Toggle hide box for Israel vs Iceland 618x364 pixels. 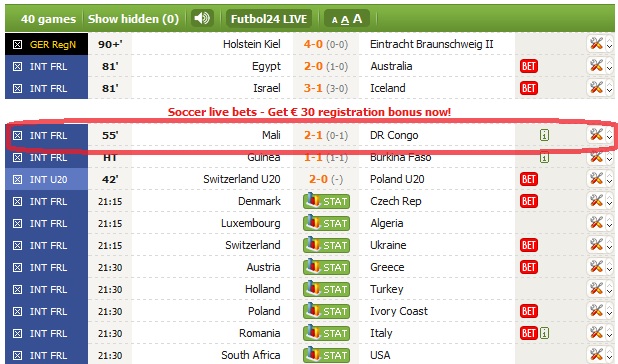tap(17, 89)
